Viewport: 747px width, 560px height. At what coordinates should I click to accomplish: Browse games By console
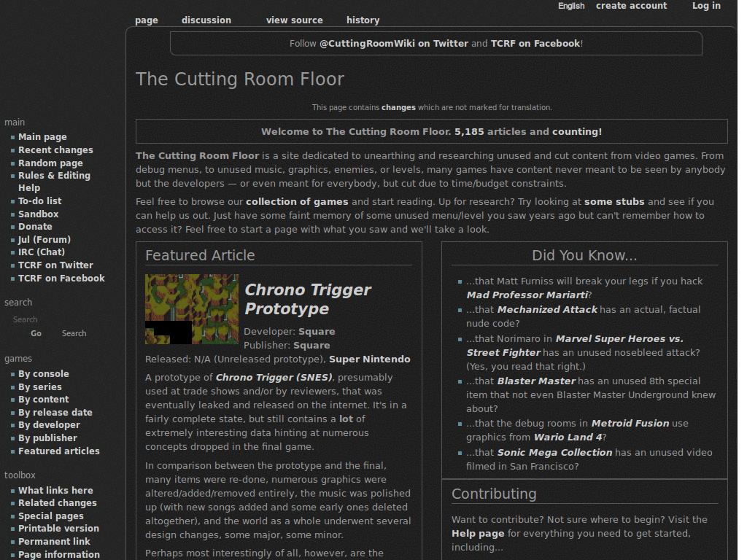point(43,374)
